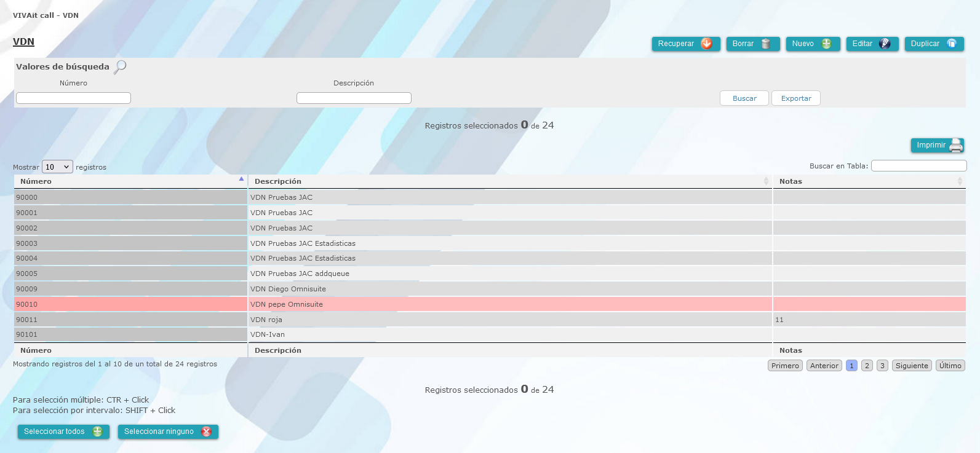Sort by the Descripción column header
Viewport: 980px width, 453px height.
click(x=510, y=181)
